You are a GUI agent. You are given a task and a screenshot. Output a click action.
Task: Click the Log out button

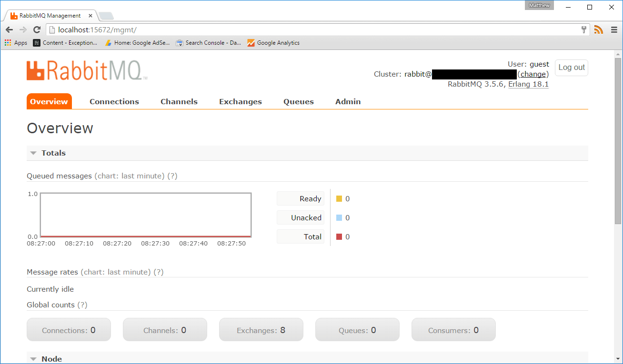[x=572, y=68]
